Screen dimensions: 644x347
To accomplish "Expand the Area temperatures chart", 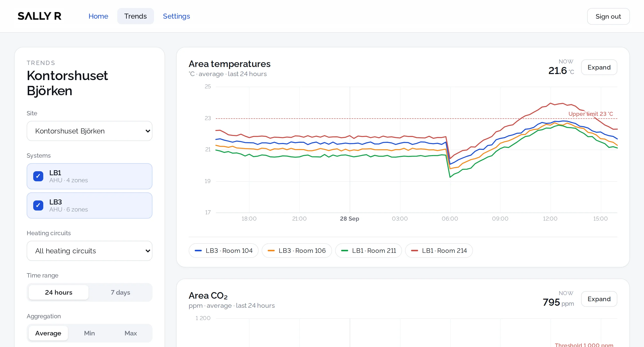I will (599, 67).
